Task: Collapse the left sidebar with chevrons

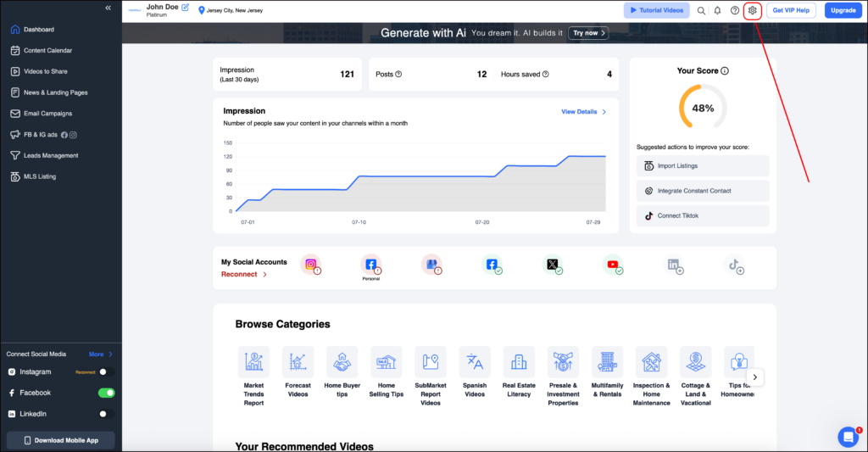Action: 108,8
